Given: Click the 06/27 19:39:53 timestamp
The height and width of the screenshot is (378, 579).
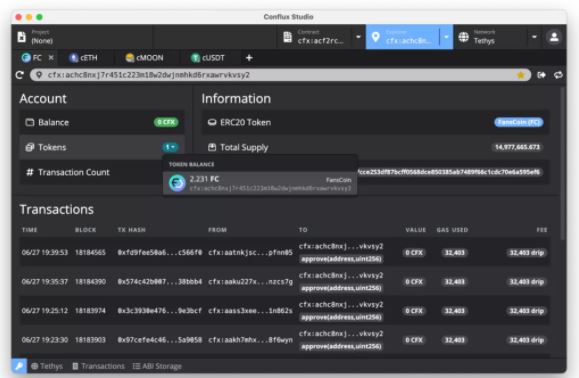Looking at the screenshot, I should click(45, 252).
